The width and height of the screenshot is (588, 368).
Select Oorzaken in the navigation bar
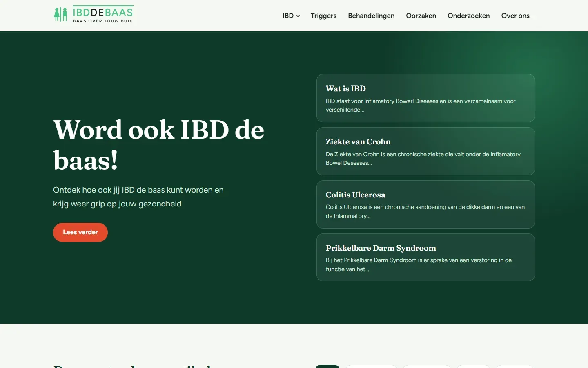tap(421, 16)
